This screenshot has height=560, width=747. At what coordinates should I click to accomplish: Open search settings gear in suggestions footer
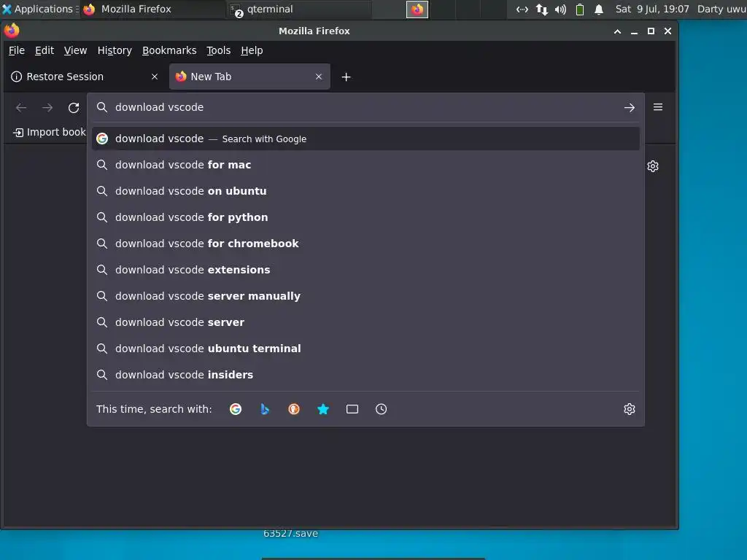tap(630, 409)
